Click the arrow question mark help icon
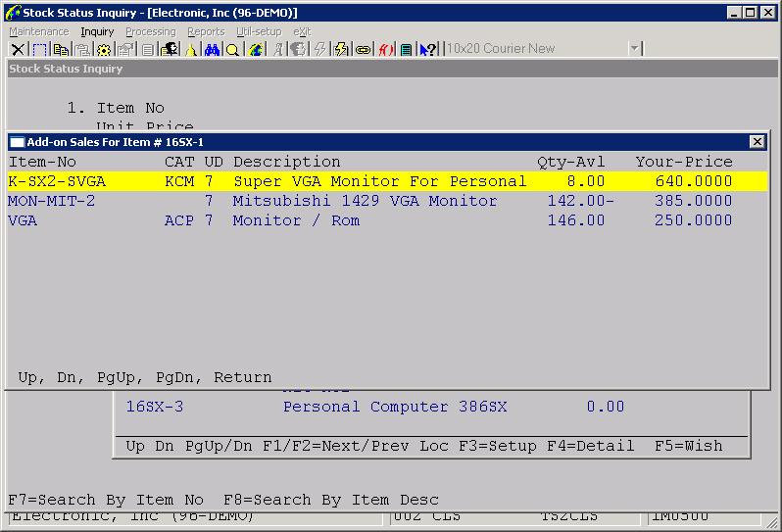The width and height of the screenshot is (782, 532). (x=427, y=49)
